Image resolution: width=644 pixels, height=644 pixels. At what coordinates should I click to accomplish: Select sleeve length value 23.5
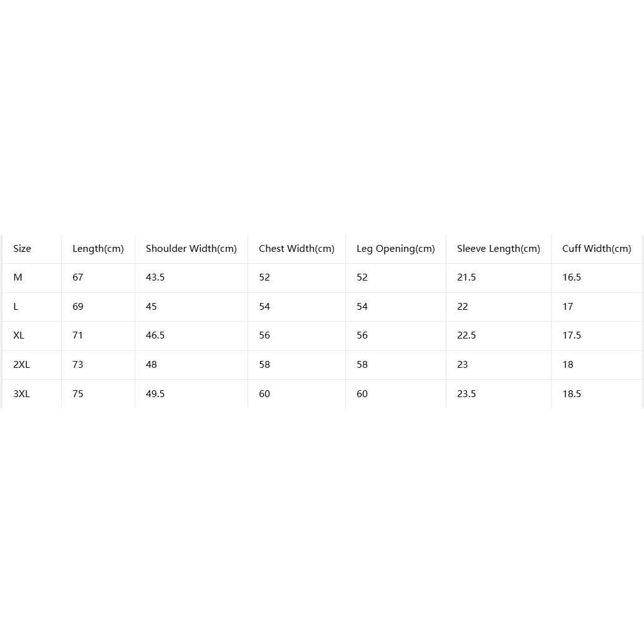point(466,394)
